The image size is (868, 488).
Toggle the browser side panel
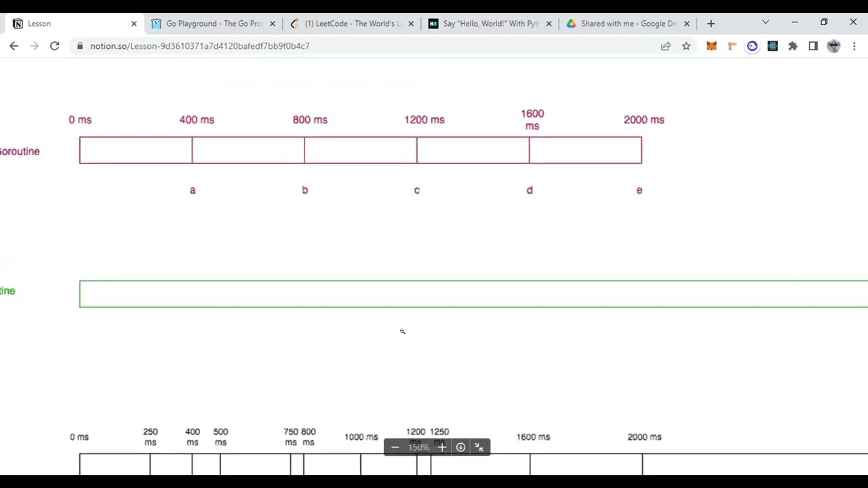click(x=813, y=46)
